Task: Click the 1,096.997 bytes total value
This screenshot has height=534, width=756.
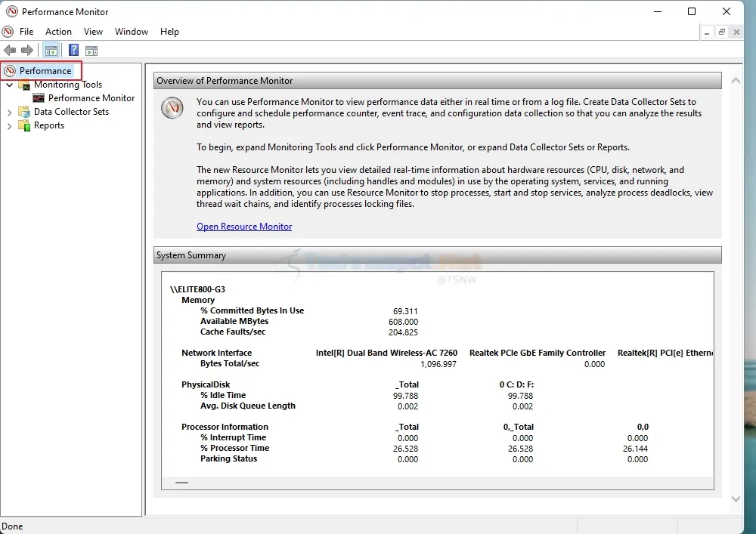Action: 438,364
